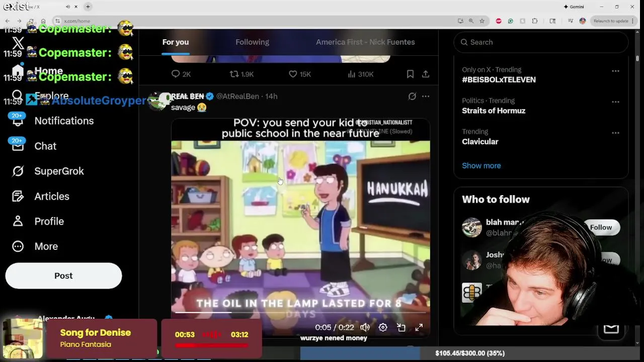Follow the blah mar account

pyautogui.click(x=601, y=227)
